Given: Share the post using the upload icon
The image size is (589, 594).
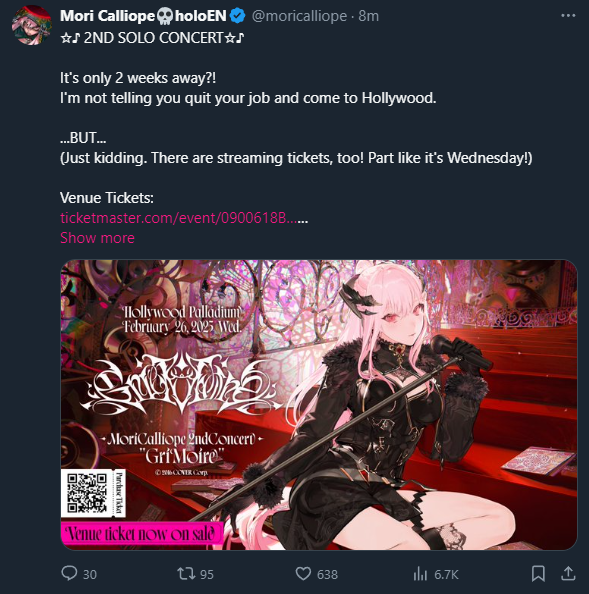Looking at the screenshot, I should click(568, 574).
